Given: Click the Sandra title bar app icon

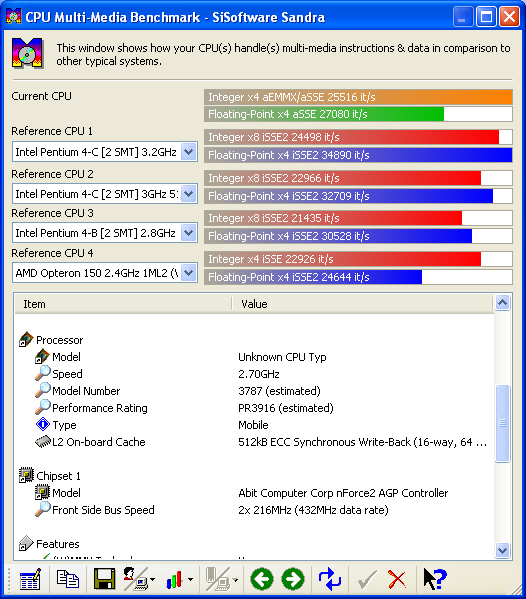Looking at the screenshot, I should coord(14,17).
